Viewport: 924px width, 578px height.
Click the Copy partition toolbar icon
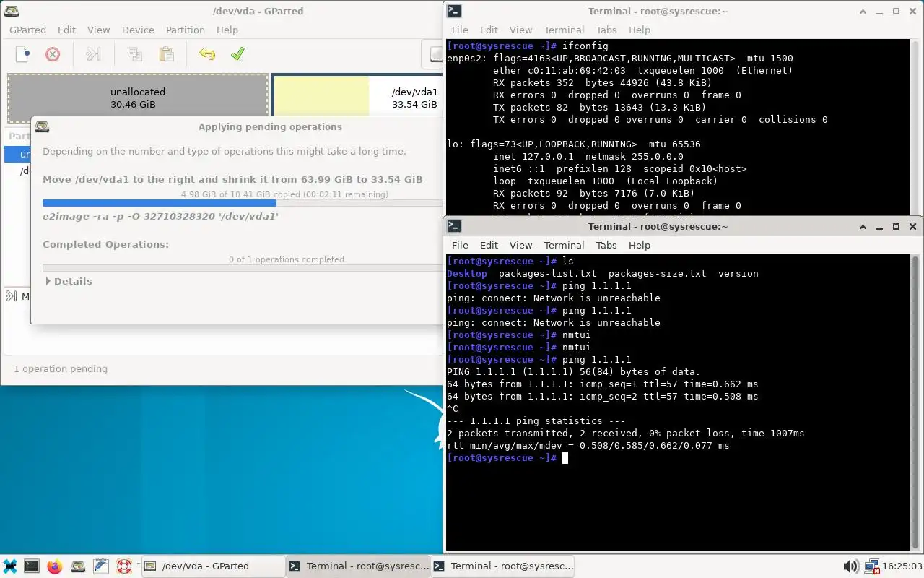pyautogui.click(x=134, y=54)
